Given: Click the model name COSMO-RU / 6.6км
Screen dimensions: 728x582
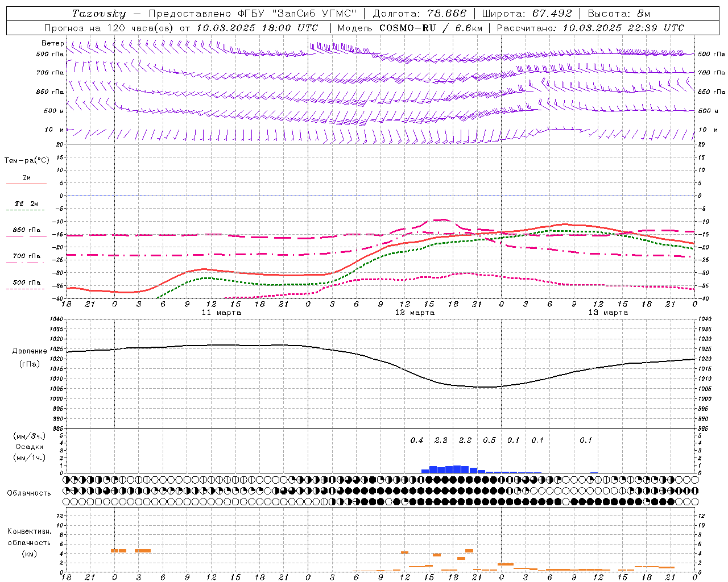Looking at the screenshot, I should (x=431, y=28).
